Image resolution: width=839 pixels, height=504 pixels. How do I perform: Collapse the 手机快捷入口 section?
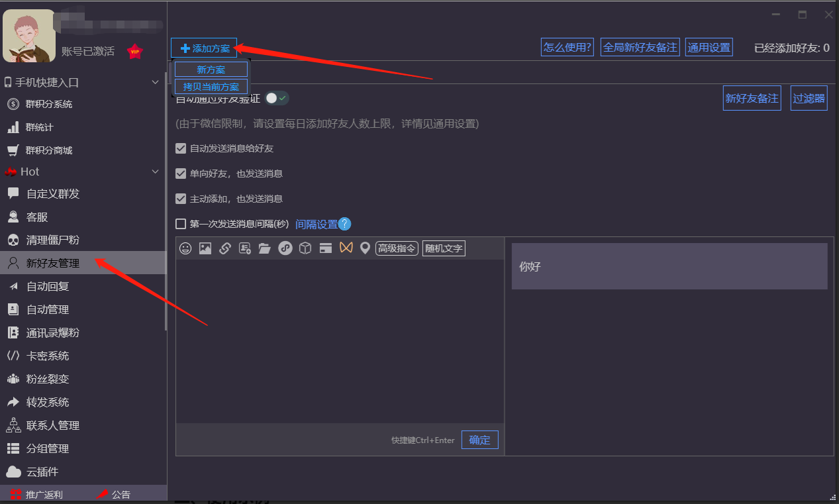click(155, 81)
